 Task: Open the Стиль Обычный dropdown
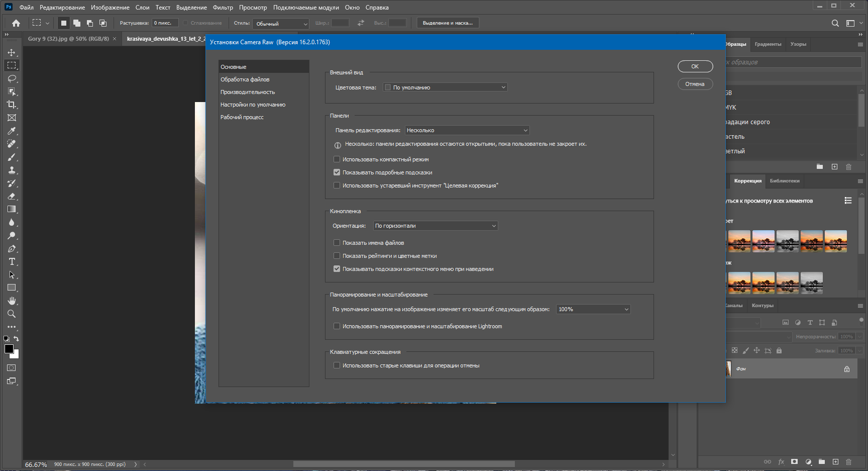click(281, 24)
